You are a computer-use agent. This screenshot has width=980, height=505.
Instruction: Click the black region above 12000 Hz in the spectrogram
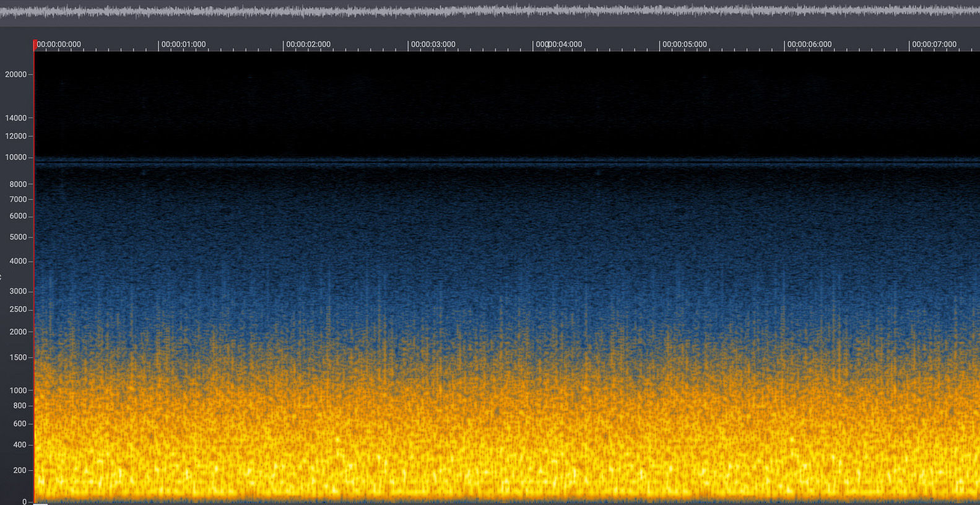click(495, 99)
